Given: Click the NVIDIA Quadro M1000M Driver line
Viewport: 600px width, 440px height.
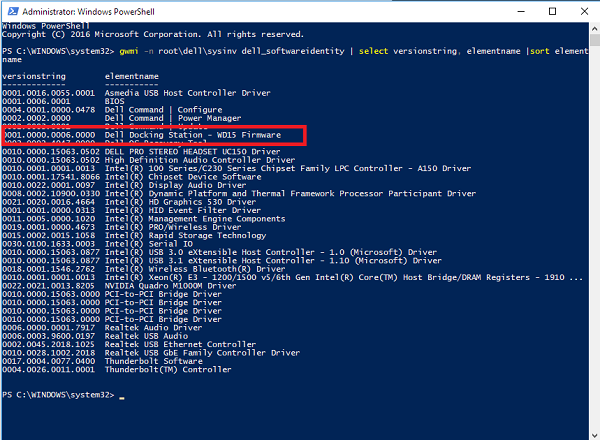Looking at the screenshot, I should [170, 284].
